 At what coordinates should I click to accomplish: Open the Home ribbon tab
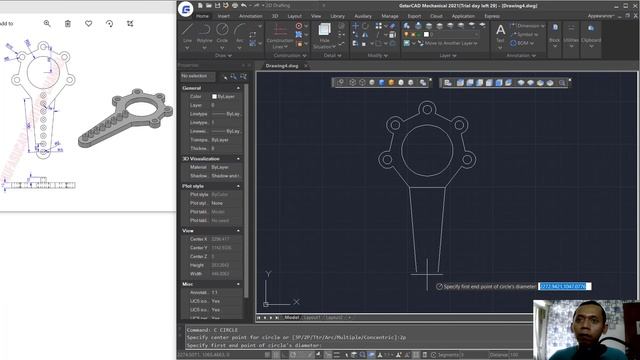pyautogui.click(x=202, y=16)
